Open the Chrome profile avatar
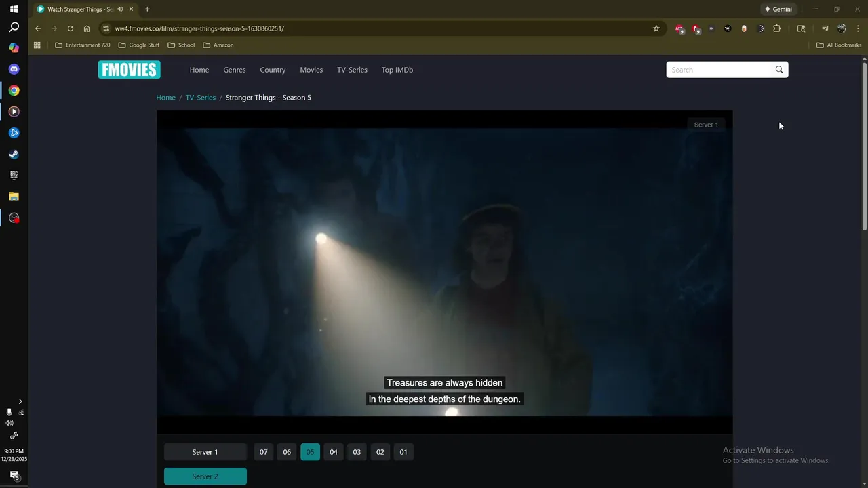 pos(842,28)
